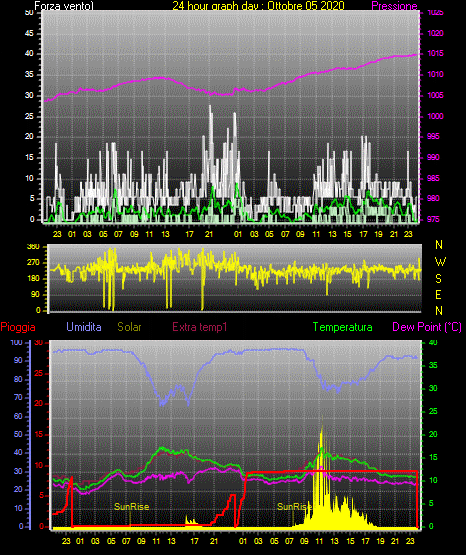
Task: Click the '60' humidity axis value
Action: 18,416
